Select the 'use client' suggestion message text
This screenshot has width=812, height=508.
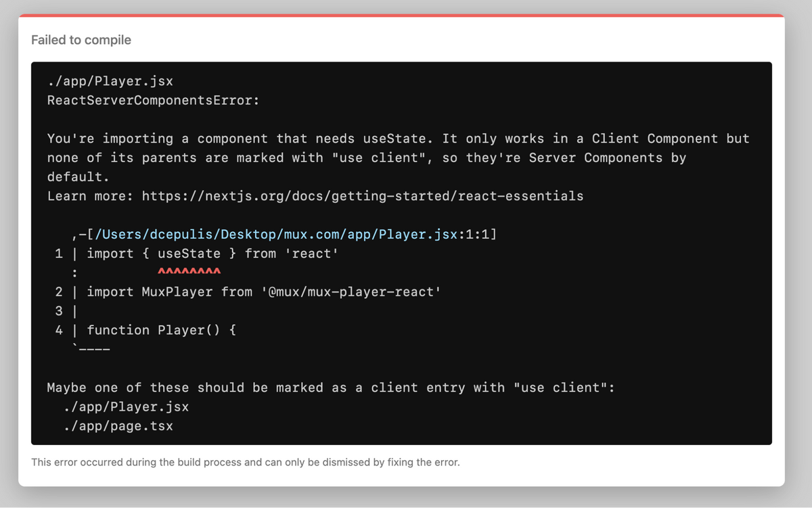click(330, 388)
